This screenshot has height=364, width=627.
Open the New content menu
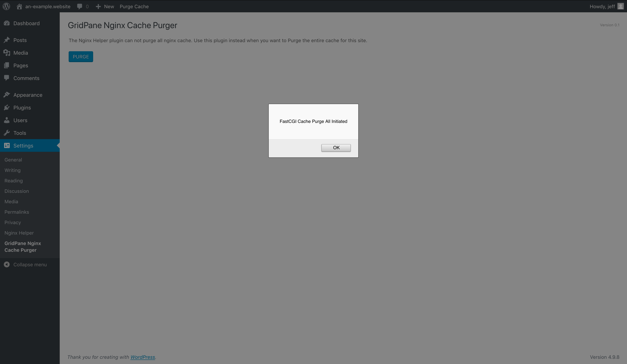click(105, 7)
